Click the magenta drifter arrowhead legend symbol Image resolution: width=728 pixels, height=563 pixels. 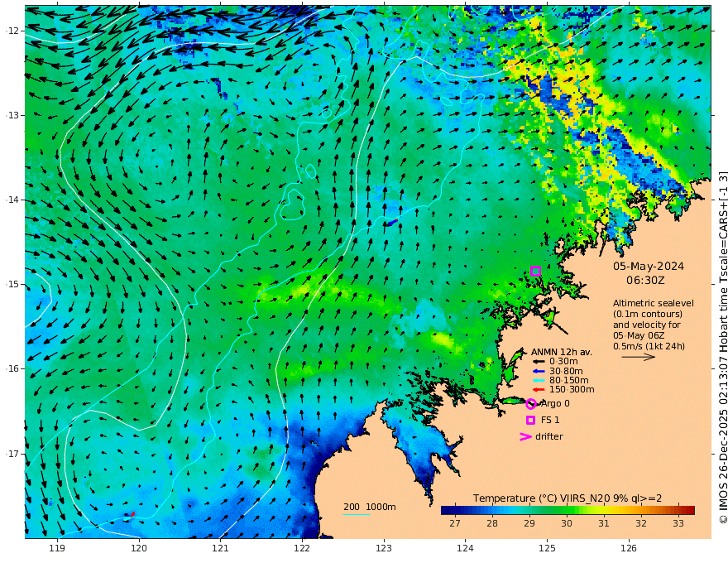click(x=525, y=436)
